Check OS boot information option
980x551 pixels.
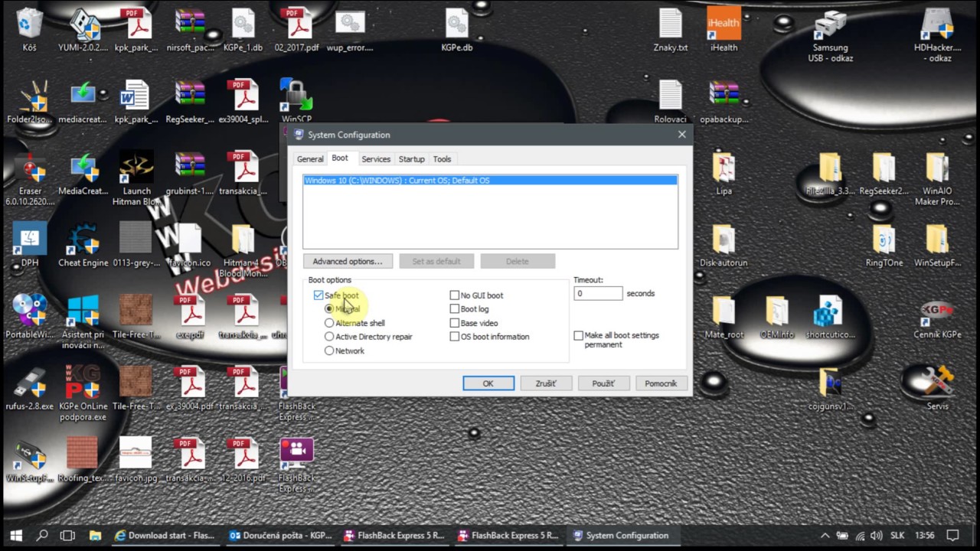[455, 337]
